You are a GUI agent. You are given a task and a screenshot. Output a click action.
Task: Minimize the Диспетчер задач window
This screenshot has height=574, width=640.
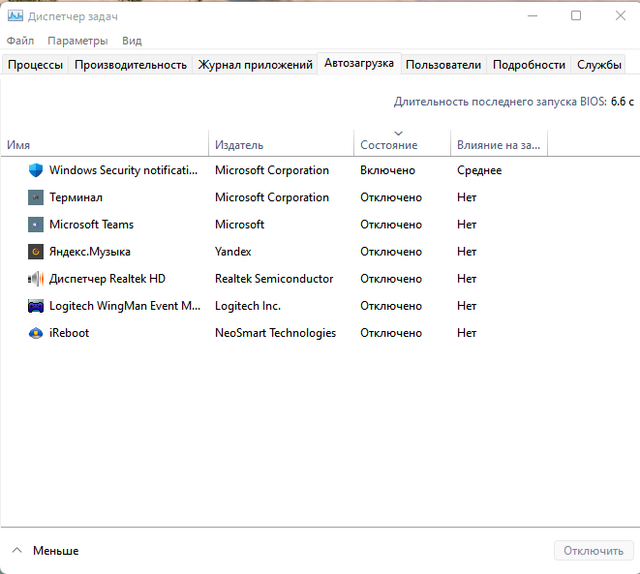click(x=532, y=16)
